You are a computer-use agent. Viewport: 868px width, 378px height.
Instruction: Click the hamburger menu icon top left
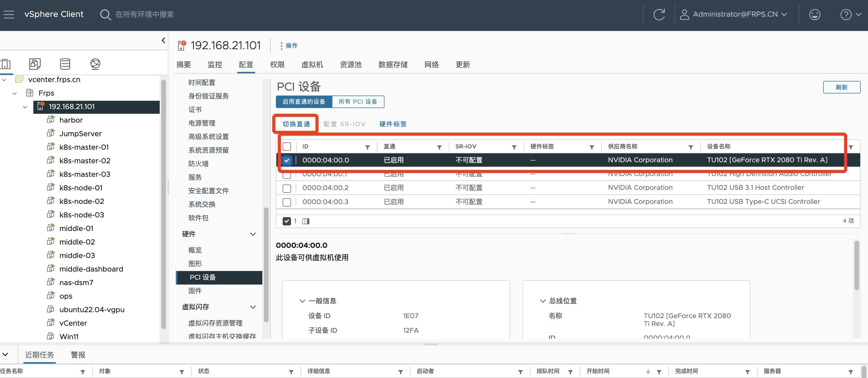(x=9, y=14)
